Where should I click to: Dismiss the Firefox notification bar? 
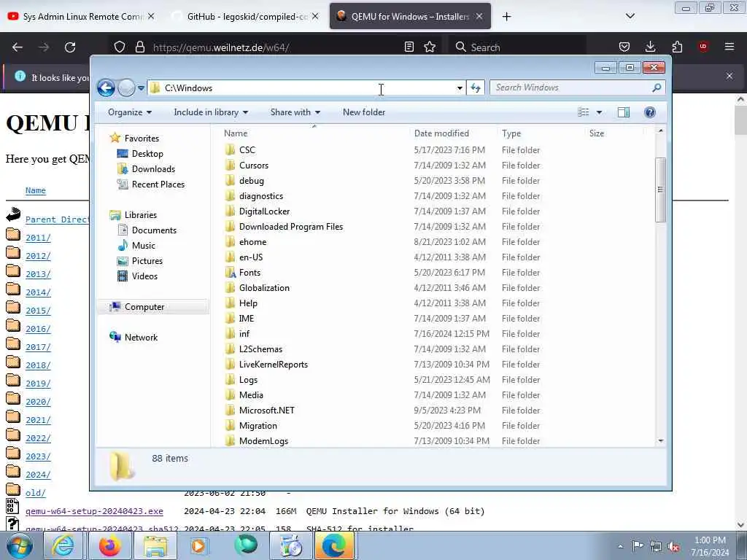tap(729, 76)
